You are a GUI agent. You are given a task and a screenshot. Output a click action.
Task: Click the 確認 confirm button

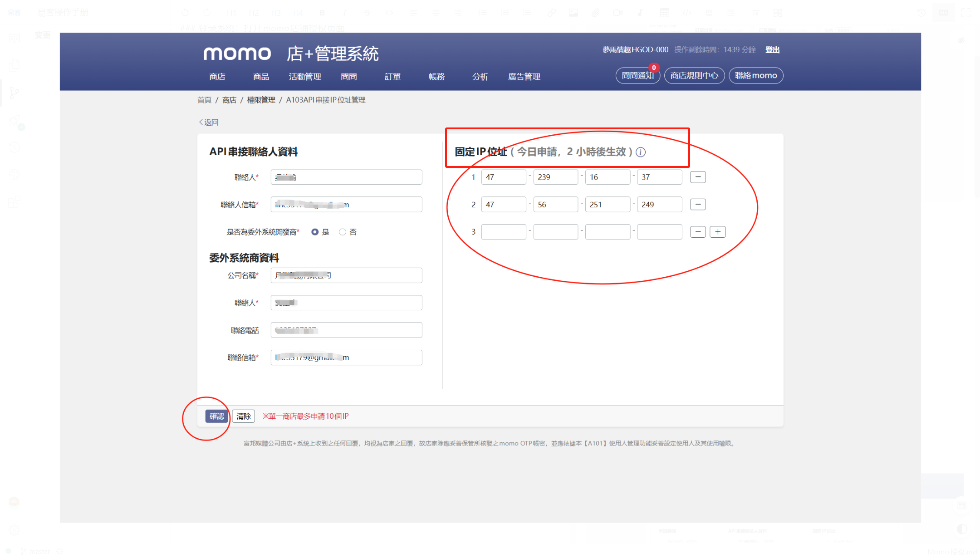click(x=216, y=416)
